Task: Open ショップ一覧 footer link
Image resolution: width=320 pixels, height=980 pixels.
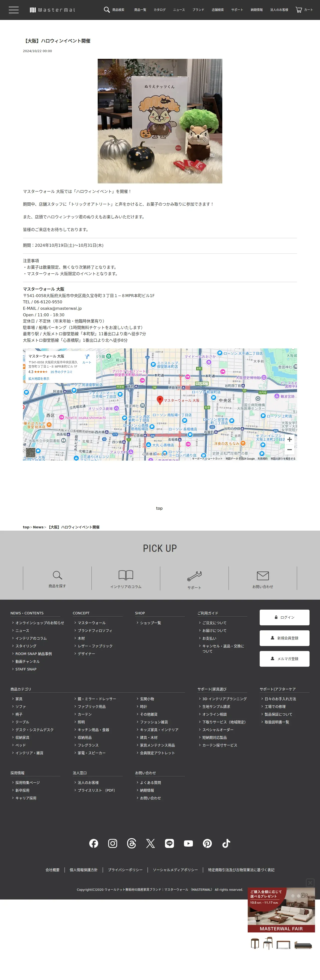Action: pyautogui.click(x=150, y=623)
